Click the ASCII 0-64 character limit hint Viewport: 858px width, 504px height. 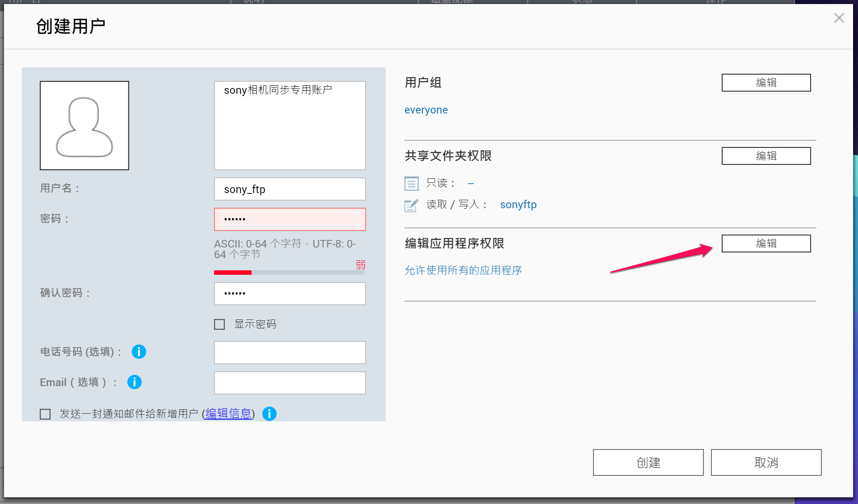point(285,249)
